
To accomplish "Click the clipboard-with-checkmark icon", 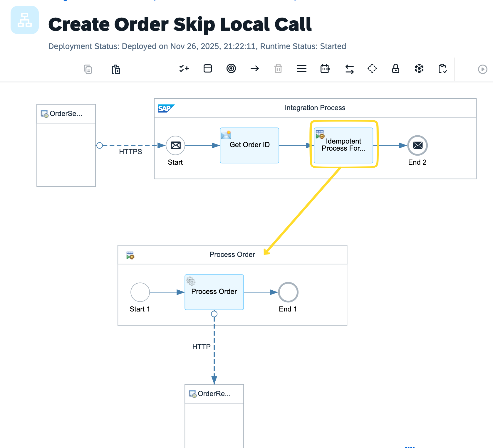I will click(x=442, y=69).
